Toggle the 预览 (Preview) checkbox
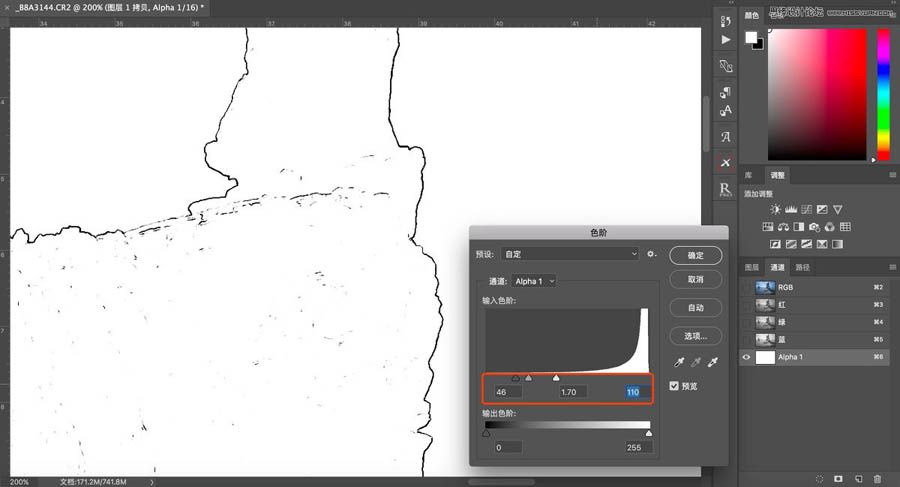This screenshot has width=900, height=487. (674, 386)
